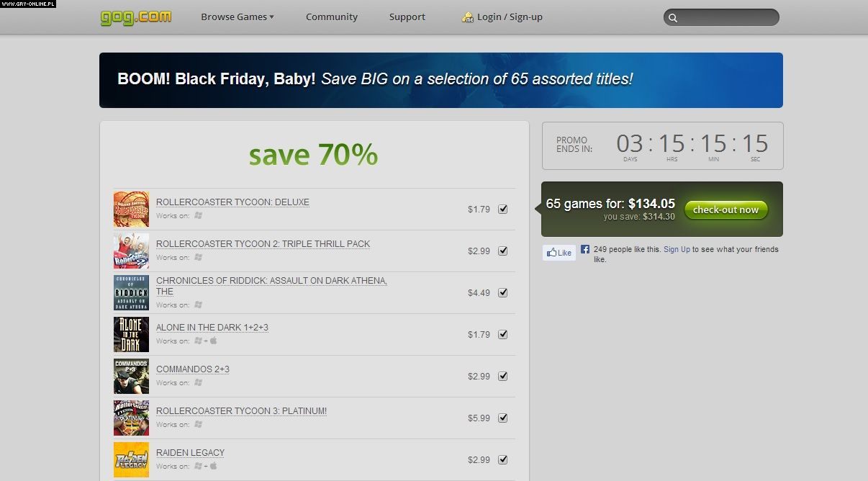Click the gog.com logo
This screenshot has height=481, width=868.
(x=136, y=17)
